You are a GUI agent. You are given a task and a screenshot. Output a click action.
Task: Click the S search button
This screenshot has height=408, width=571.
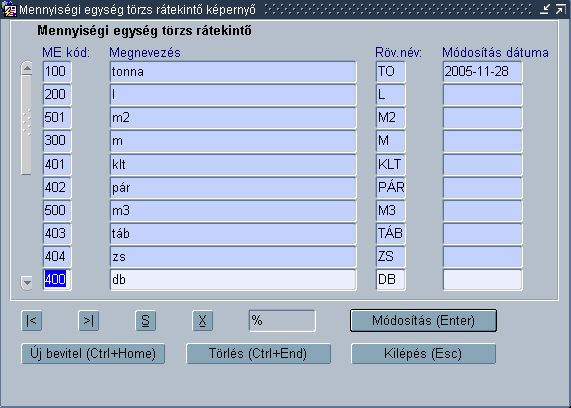coord(145,321)
